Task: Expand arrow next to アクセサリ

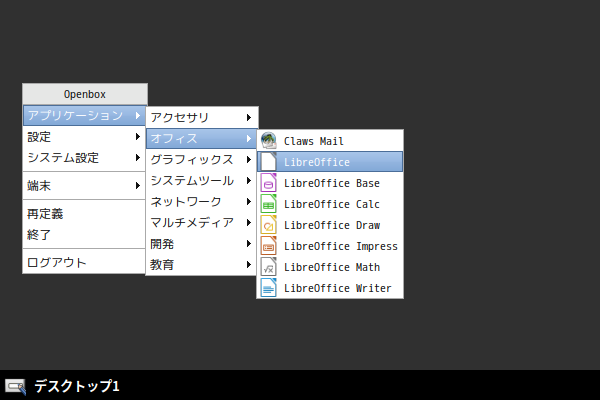Action: pyautogui.click(x=249, y=118)
